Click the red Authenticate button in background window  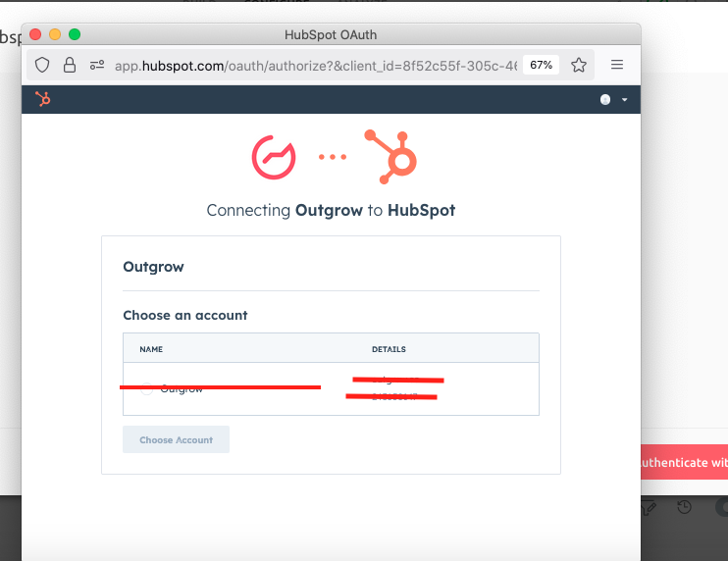(685, 462)
